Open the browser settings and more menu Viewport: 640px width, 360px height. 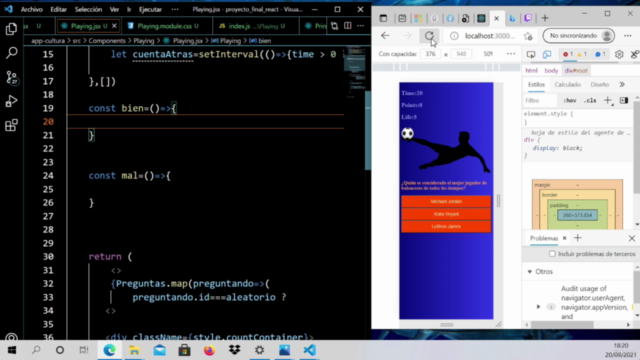point(628,36)
